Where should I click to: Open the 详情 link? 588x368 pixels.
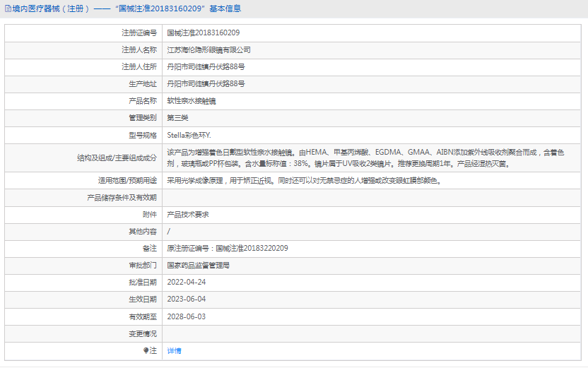(x=174, y=350)
